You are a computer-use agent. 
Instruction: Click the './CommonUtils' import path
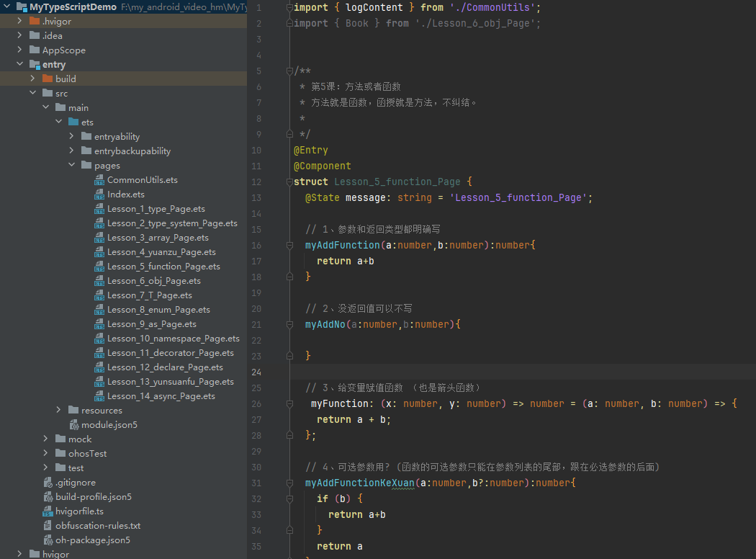[492, 7]
